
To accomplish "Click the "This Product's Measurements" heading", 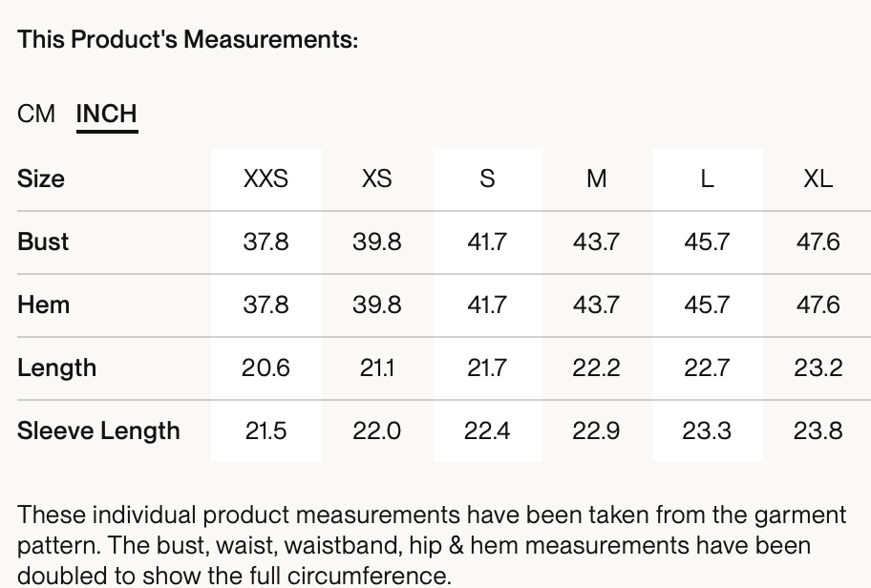I will [187, 40].
